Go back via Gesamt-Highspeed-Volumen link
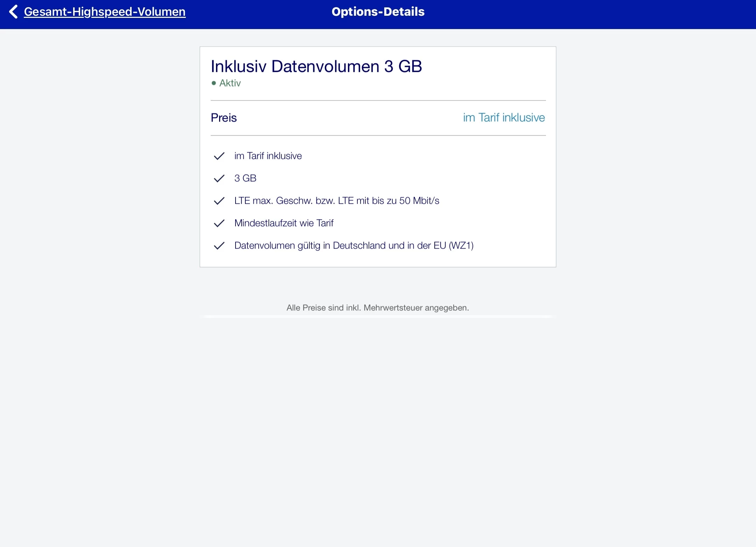Screen dimensions: 756x547 pyautogui.click(x=105, y=12)
